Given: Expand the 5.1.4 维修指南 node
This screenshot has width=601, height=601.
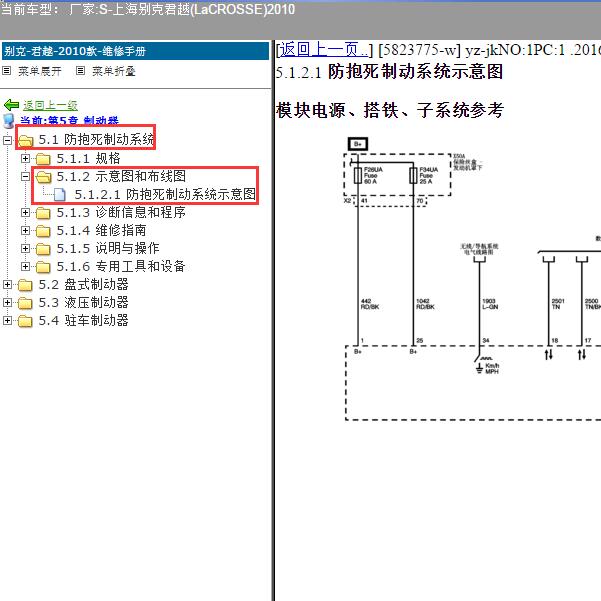Looking at the screenshot, I should [25, 230].
